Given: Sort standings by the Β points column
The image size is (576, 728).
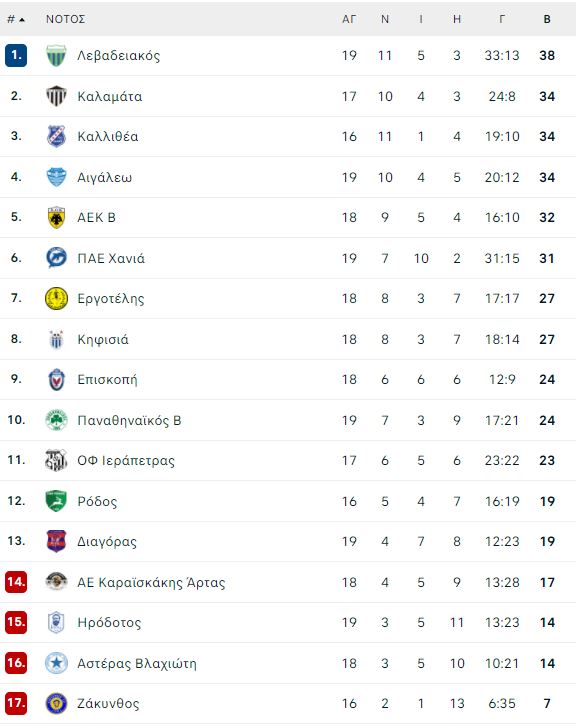Looking at the screenshot, I should coord(547,19).
